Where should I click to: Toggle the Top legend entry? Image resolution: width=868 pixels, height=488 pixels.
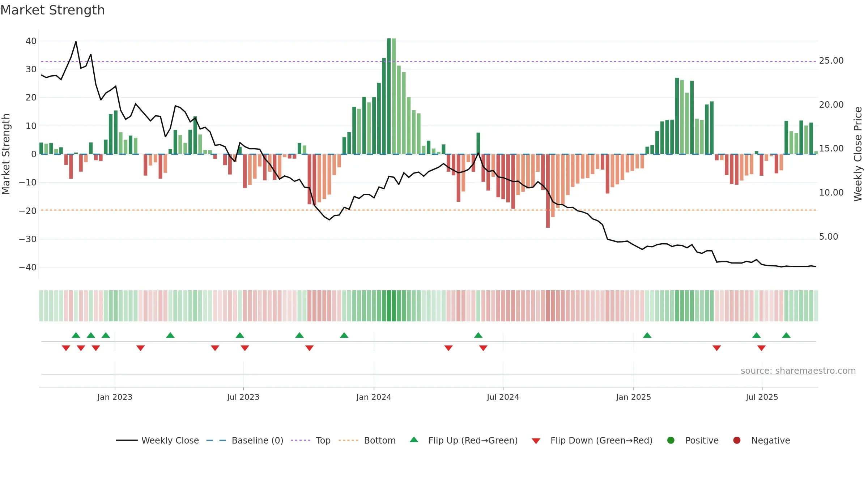pyautogui.click(x=311, y=440)
